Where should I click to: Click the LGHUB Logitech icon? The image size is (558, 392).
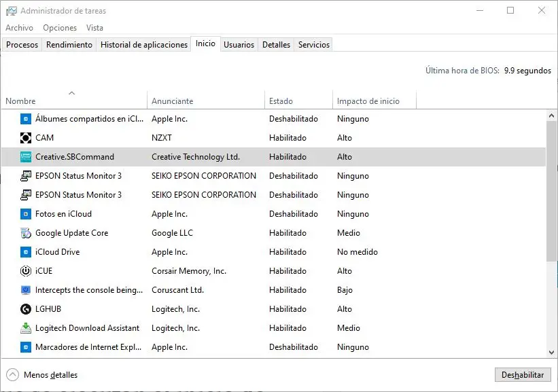click(x=26, y=309)
